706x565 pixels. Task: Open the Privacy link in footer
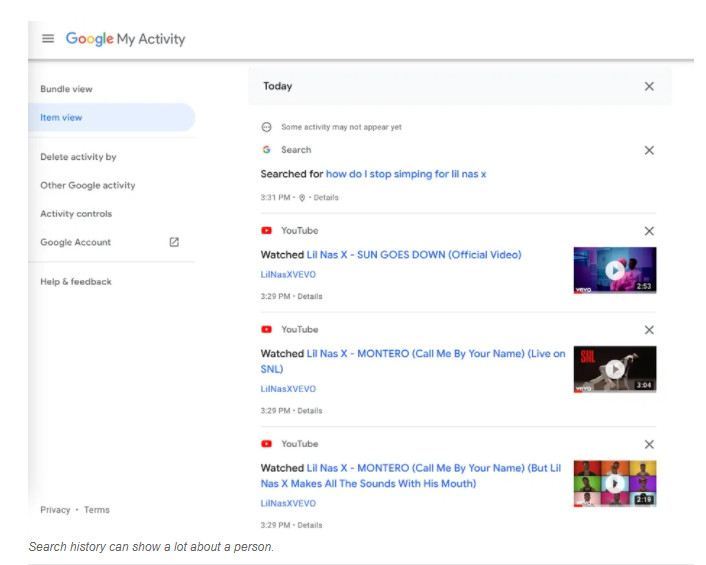click(55, 510)
